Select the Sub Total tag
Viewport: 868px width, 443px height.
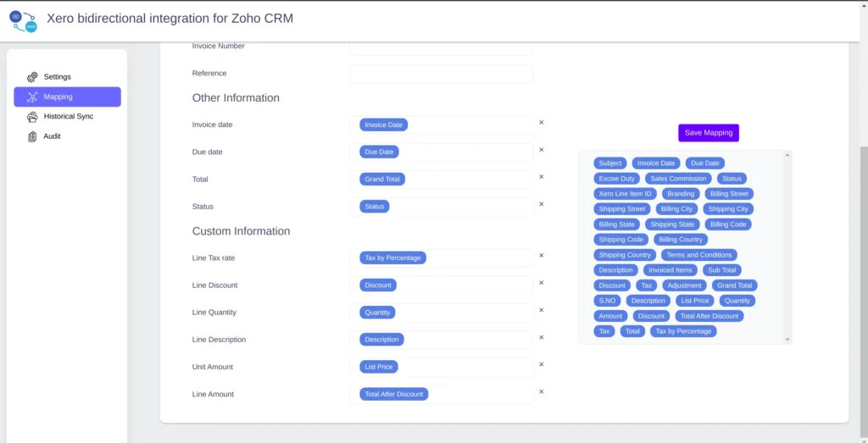(722, 270)
